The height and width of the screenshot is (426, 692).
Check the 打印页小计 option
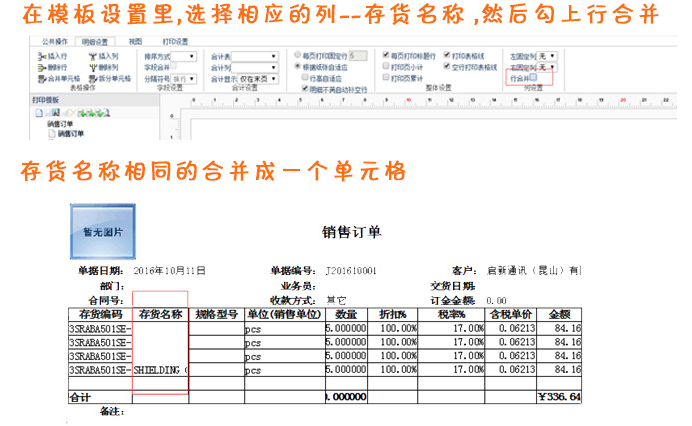click(387, 67)
